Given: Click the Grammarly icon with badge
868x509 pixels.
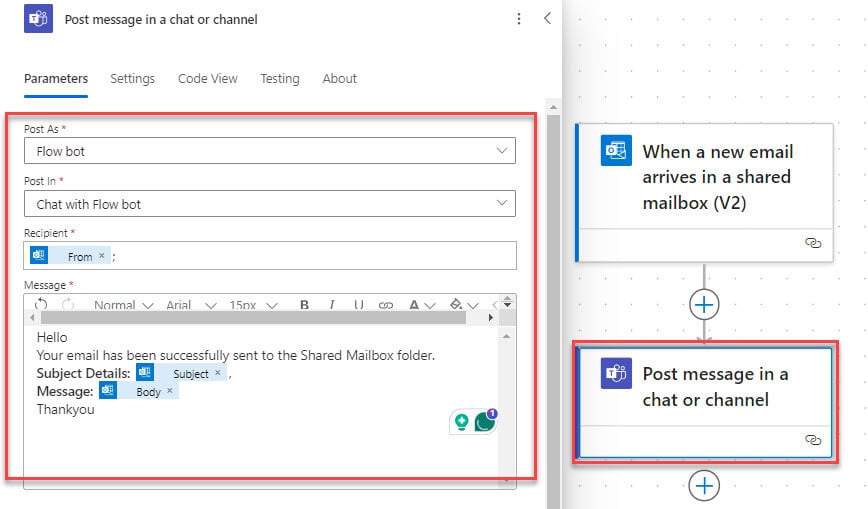Looking at the screenshot, I should [485, 421].
